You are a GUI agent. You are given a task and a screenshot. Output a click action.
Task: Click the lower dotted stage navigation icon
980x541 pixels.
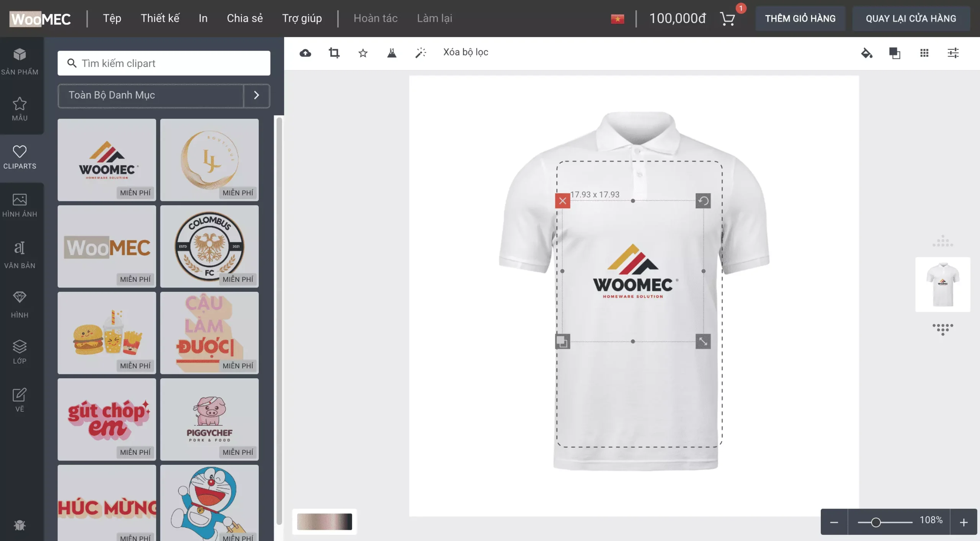click(x=942, y=329)
